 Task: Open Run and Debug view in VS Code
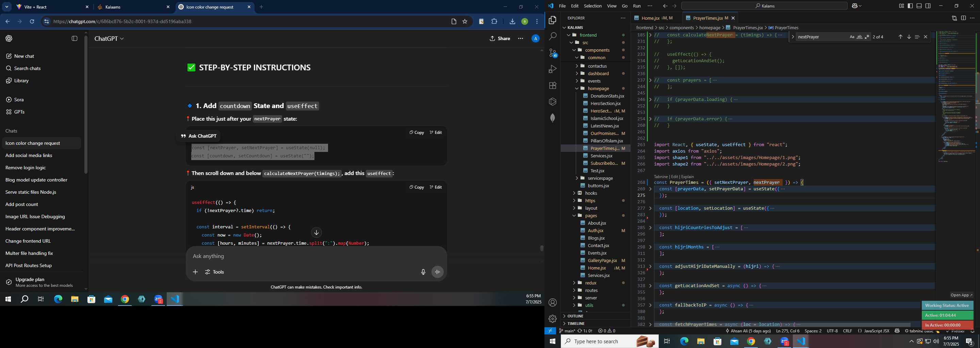tap(552, 69)
